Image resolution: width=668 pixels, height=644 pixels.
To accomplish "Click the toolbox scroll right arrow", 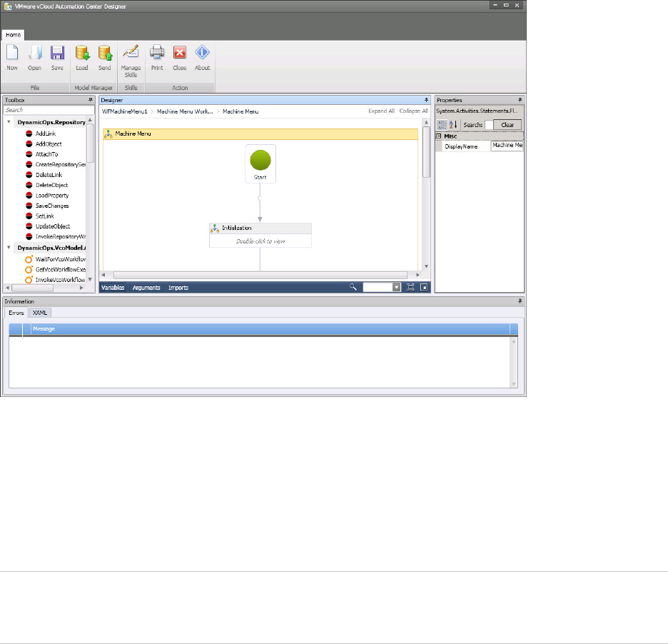I will coord(81,288).
